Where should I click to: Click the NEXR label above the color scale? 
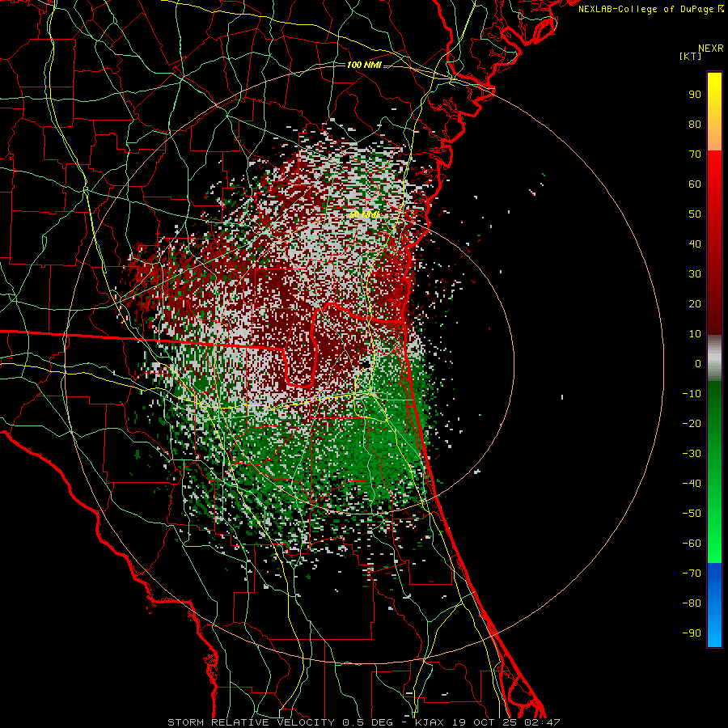pos(710,49)
